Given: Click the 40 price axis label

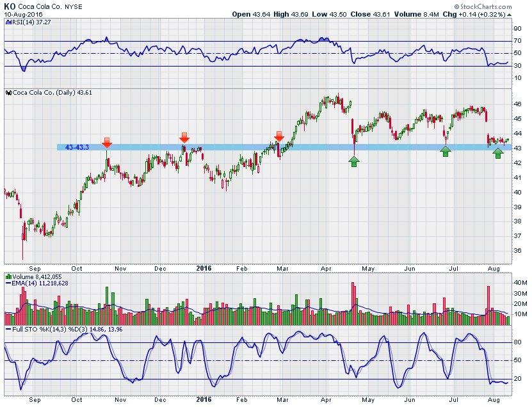Looking at the screenshot, I should (x=517, y=193).
